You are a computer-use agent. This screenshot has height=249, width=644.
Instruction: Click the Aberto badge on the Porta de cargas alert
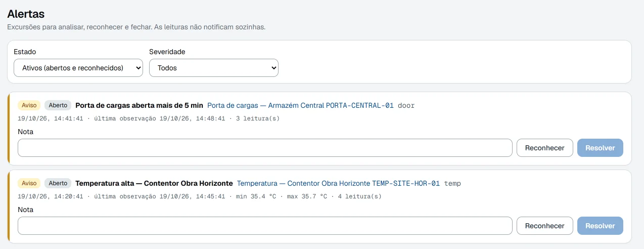click(x=58, y=105)
